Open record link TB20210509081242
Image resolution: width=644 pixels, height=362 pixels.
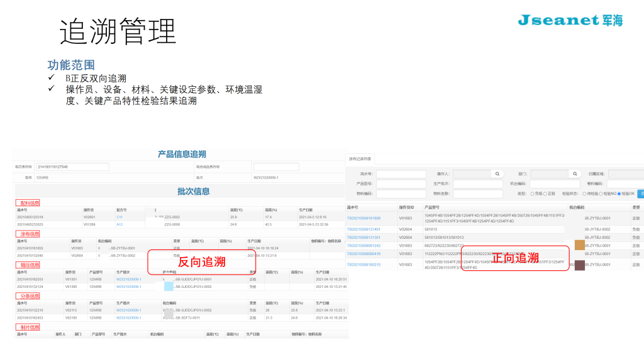coord(364,246)
